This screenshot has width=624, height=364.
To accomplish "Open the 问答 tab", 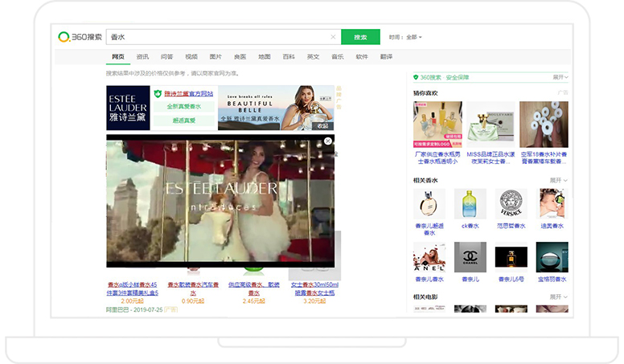I will 166,56.
